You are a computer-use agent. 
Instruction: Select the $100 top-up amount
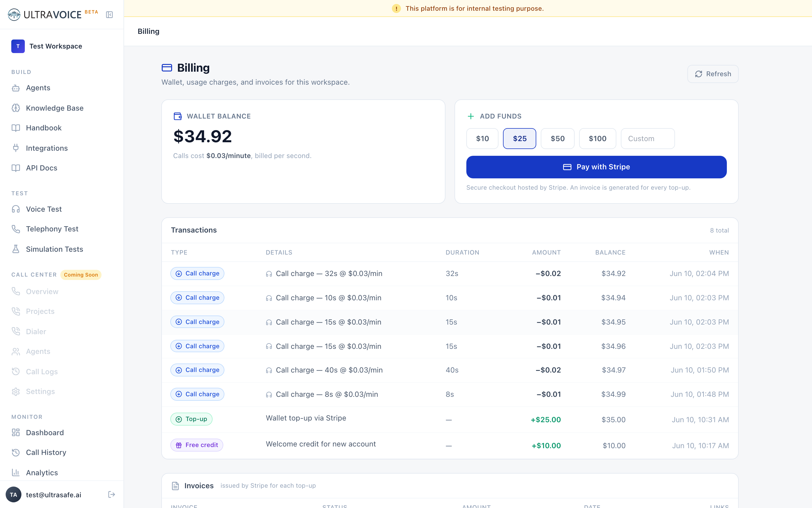click(x=597, y=138)
